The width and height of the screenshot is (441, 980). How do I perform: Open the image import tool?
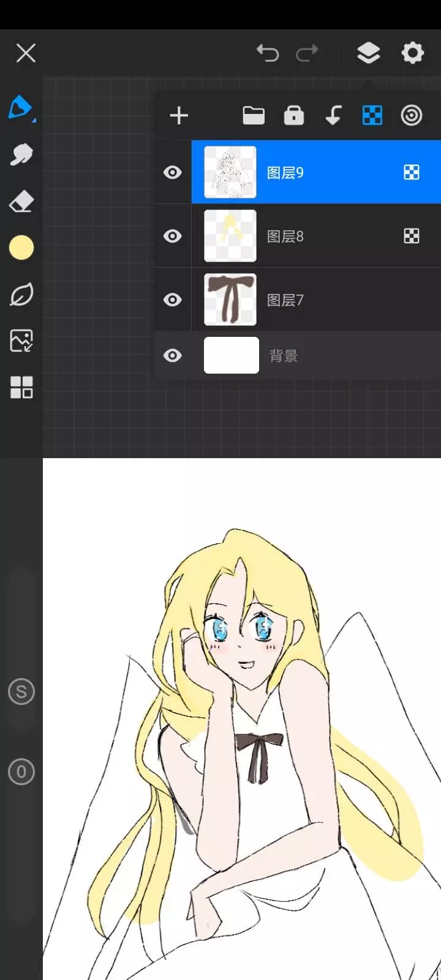click(21, 341)
